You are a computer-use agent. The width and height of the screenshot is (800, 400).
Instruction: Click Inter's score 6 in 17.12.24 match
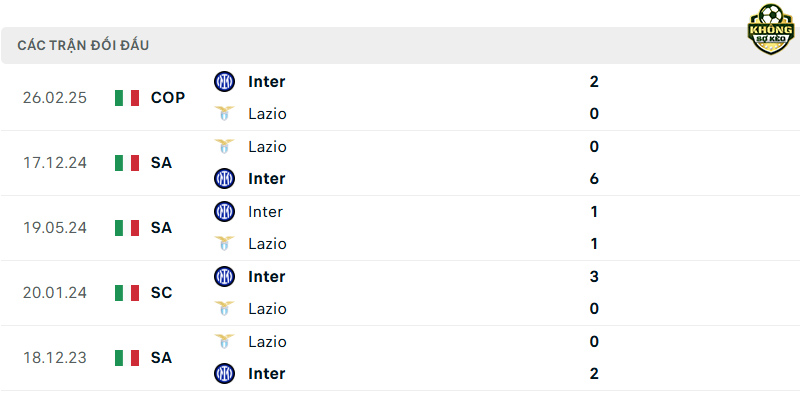(x=594, y=179)
